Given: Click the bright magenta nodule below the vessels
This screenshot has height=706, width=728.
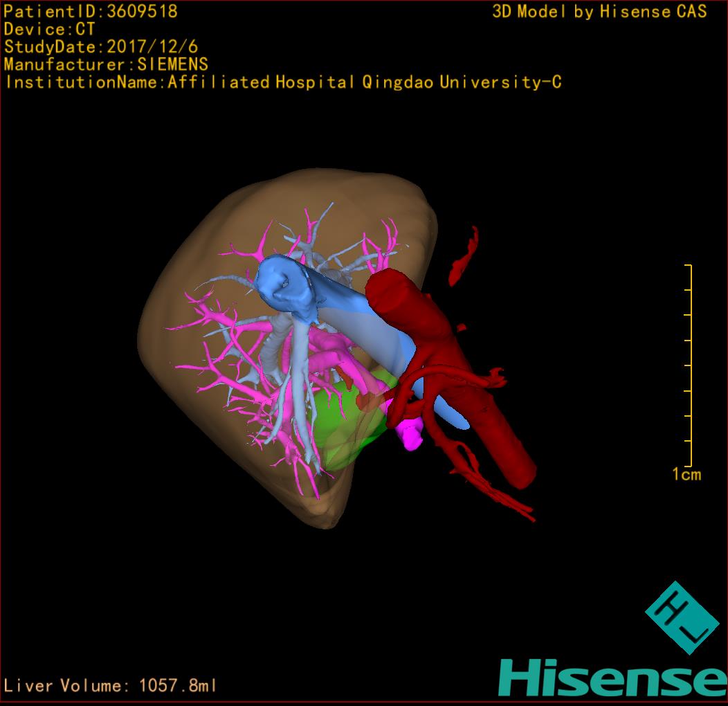Looking at the screenshot, I should coord(412,435).
